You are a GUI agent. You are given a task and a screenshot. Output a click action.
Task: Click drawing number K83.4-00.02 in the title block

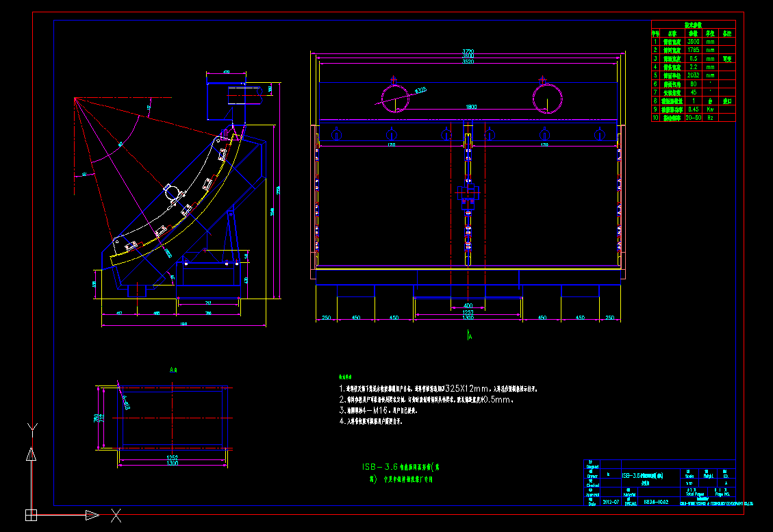click(657, 502)
